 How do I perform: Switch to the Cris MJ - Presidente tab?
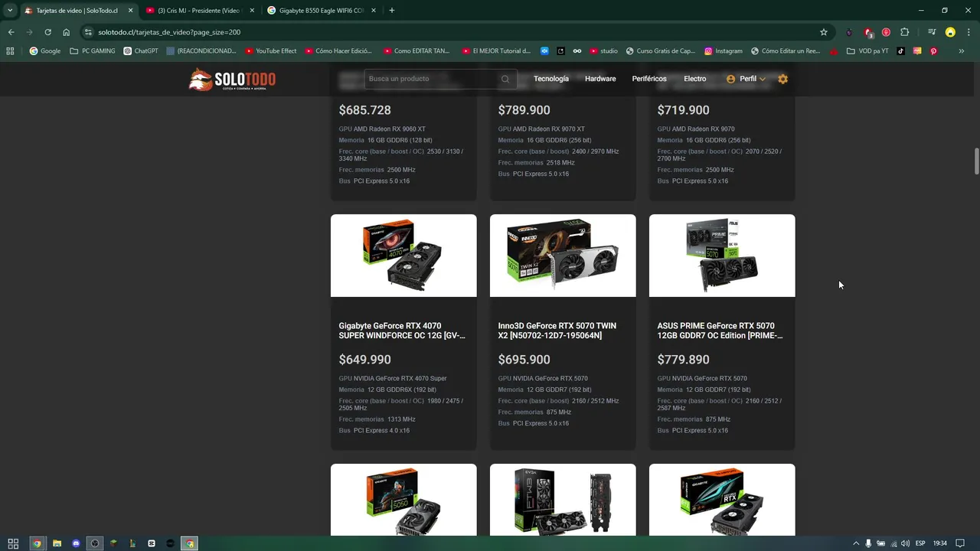[x=199, y=11]
